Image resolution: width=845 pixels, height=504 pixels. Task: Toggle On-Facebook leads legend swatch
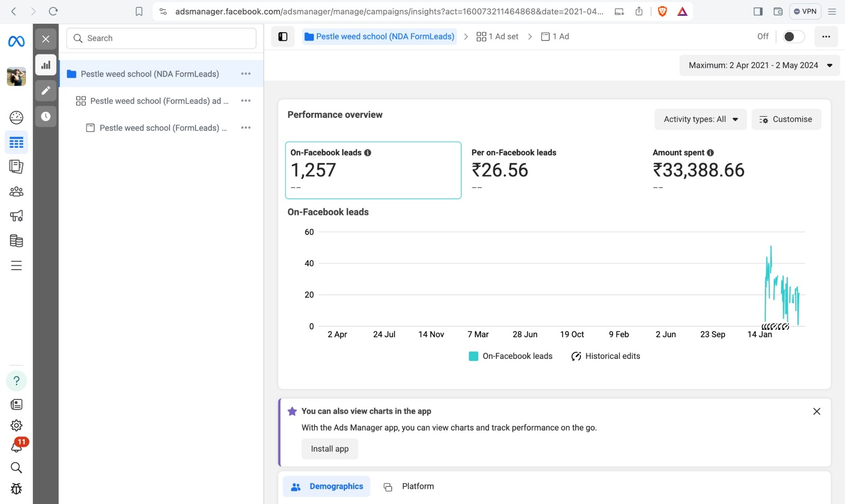(474, 356)
